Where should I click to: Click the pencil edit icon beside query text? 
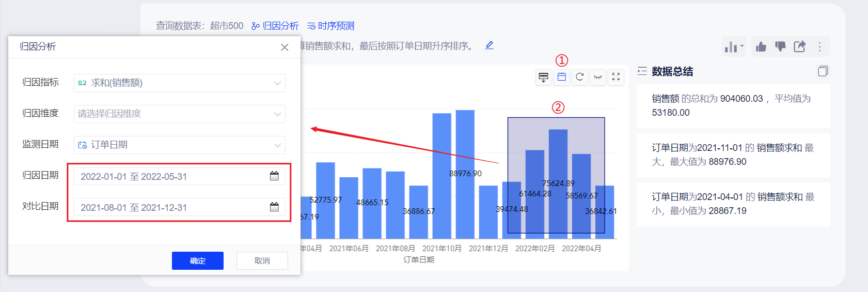tap(490, 45)
